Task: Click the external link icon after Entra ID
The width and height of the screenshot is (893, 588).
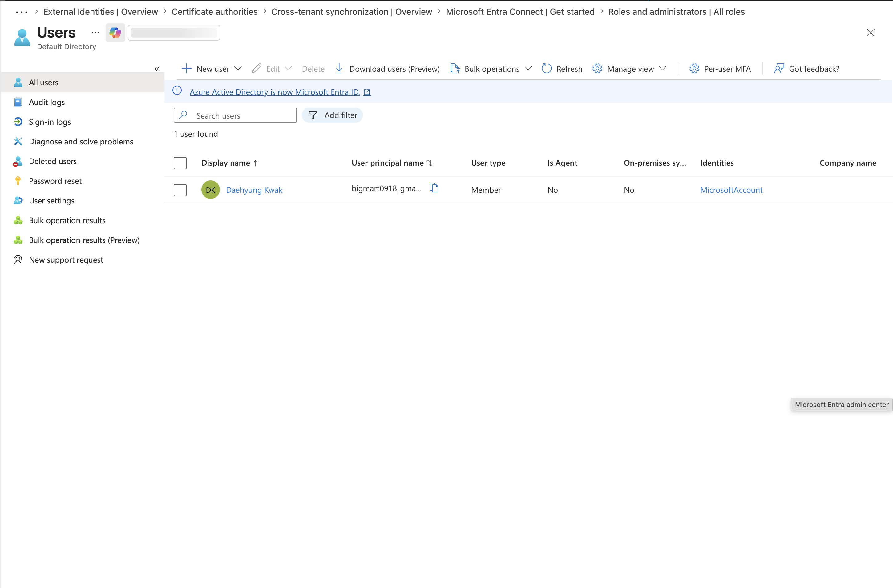Action: point(367,92)
